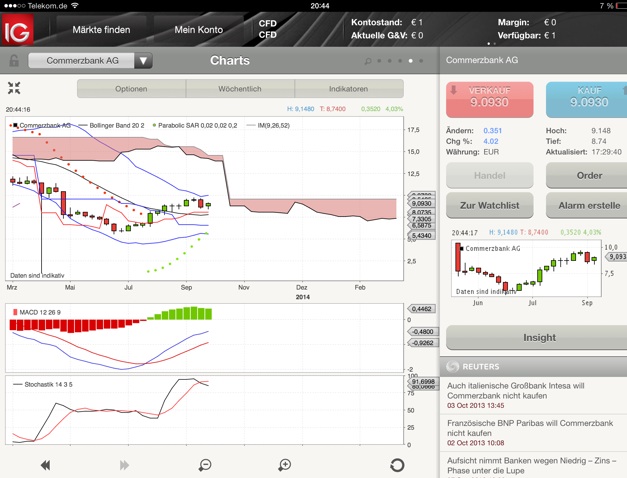627x478 pixels.
Task: Tap the Telekom.de carrier signal indicator
Action: click(x=35, y=6)
